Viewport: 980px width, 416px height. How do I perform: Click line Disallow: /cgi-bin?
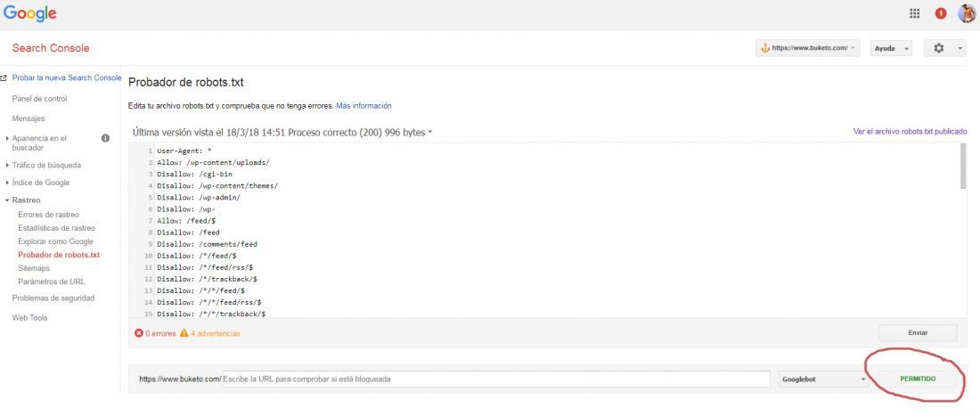(194, 175)
